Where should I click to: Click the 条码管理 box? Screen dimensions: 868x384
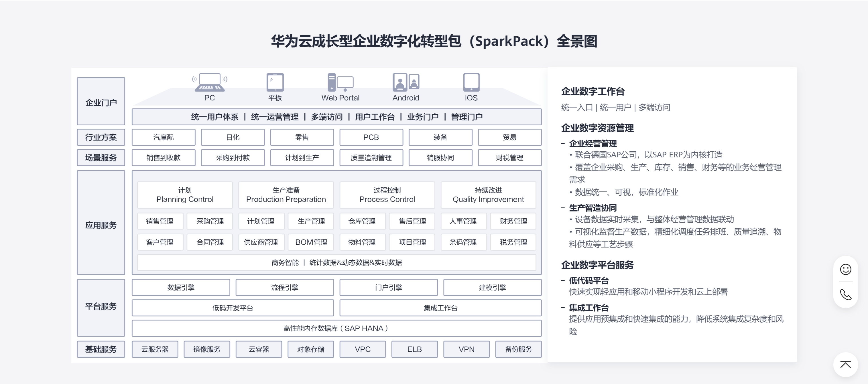pos(463,242)
